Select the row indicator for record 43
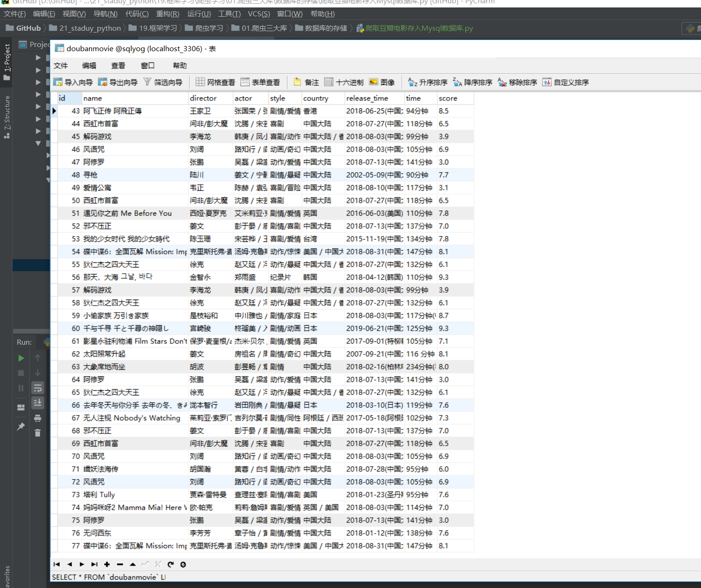The image size is (701, 588). [54, 111]
